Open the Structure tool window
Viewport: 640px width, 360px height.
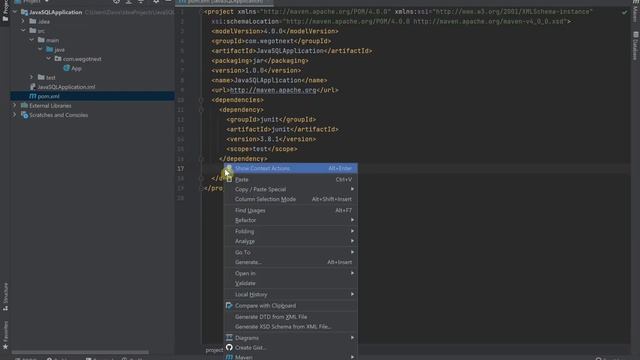[x=5, y=297]
